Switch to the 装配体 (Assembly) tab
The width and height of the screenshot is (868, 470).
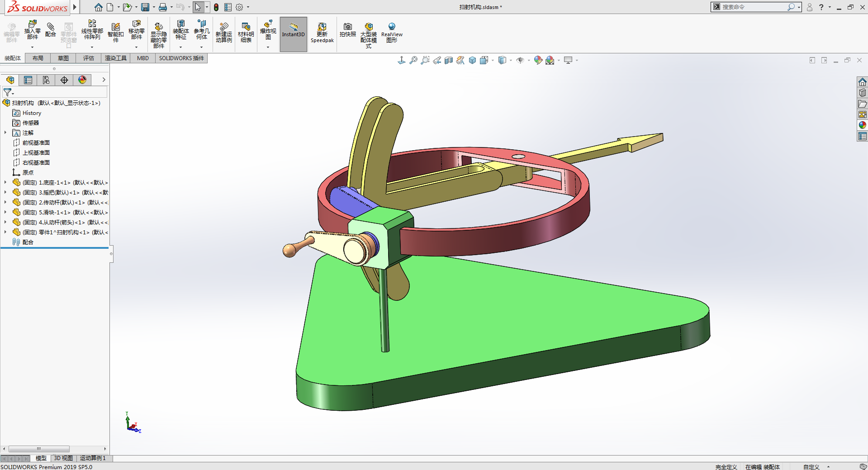tap(13, 58)
